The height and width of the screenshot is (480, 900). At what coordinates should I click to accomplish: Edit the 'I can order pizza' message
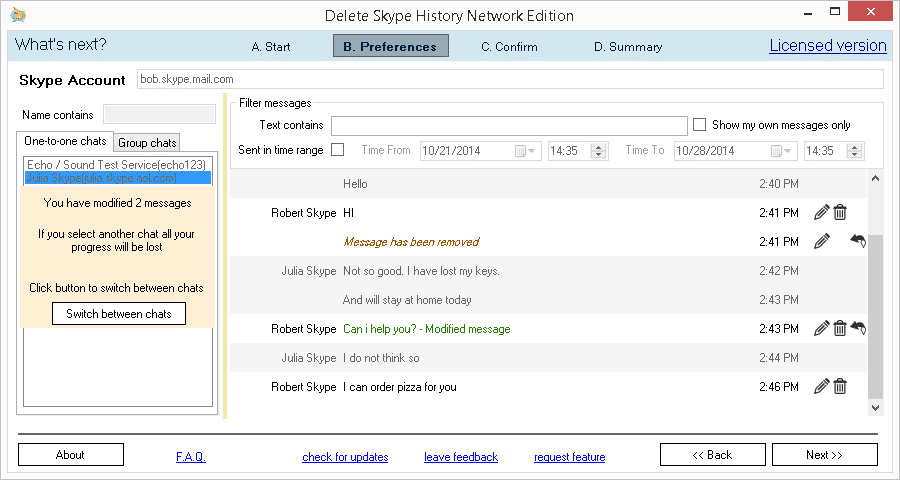point(821,386)
